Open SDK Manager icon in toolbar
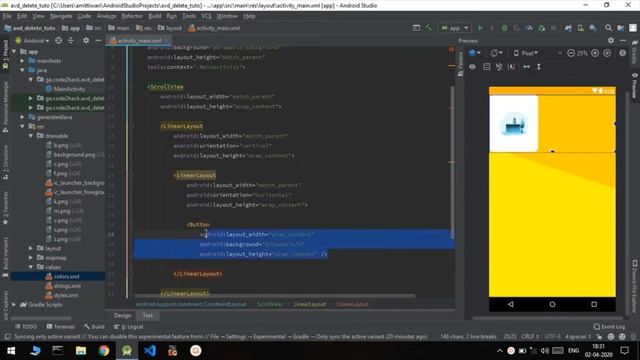This screenshot has height=360, width=640. pyautogui.click(x=592, y=28)
